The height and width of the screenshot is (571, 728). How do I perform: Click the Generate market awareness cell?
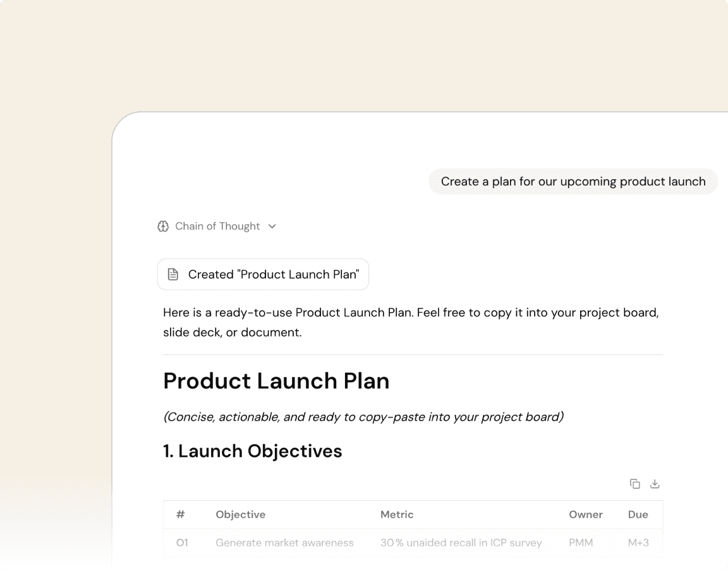[284, 542]
